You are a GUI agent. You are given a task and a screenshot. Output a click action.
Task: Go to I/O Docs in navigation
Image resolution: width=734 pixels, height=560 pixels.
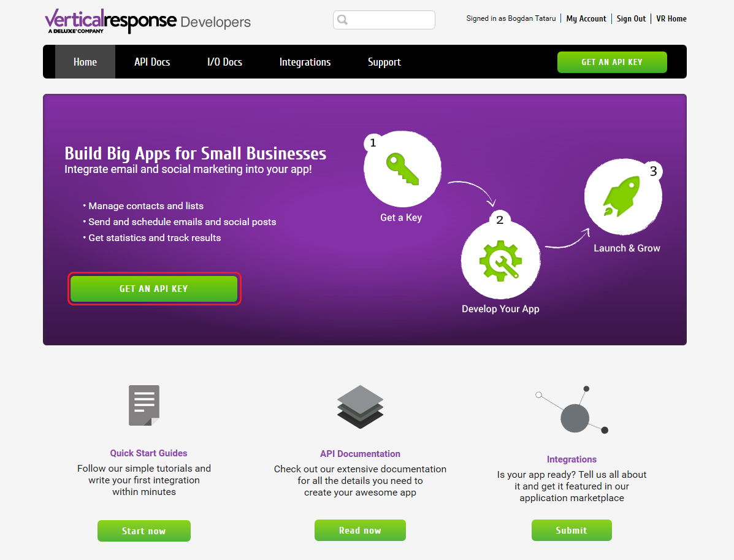[224, 62]
